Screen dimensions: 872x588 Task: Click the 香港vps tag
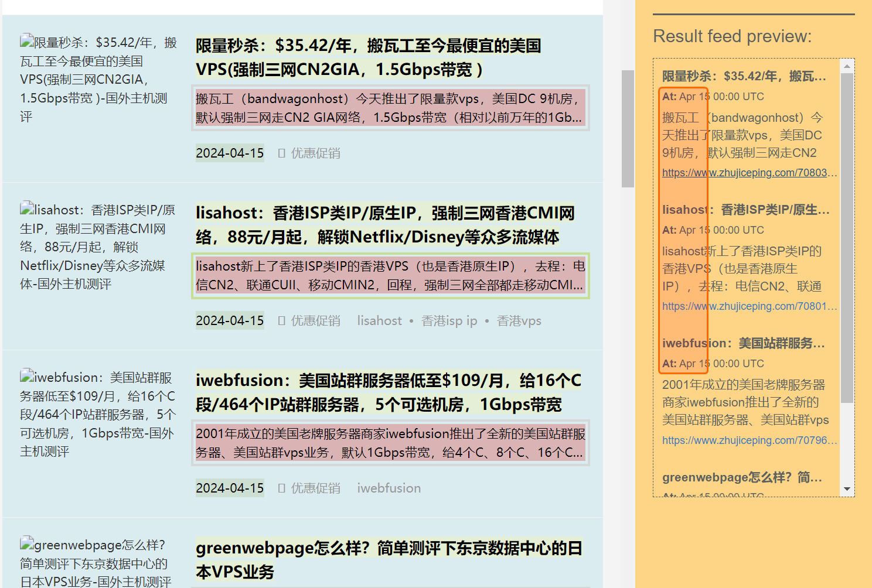519,321
